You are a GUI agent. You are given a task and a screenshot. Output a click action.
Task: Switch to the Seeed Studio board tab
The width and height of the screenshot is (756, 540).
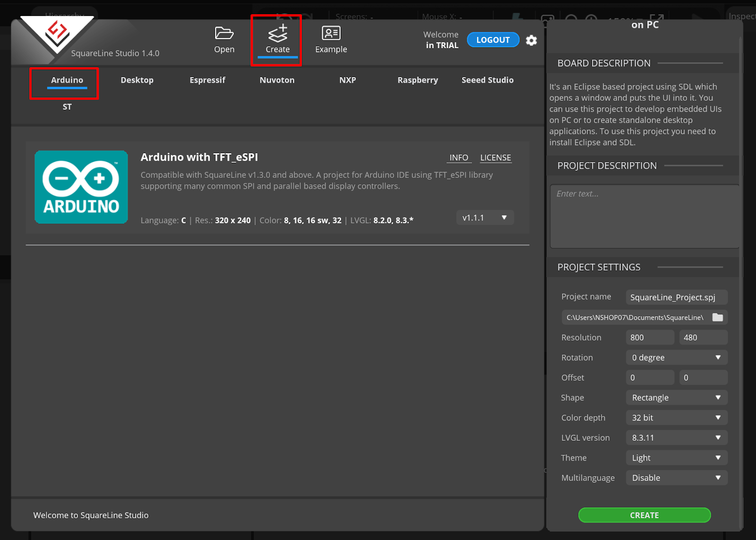pyautogui.click(x=488, y=80)
